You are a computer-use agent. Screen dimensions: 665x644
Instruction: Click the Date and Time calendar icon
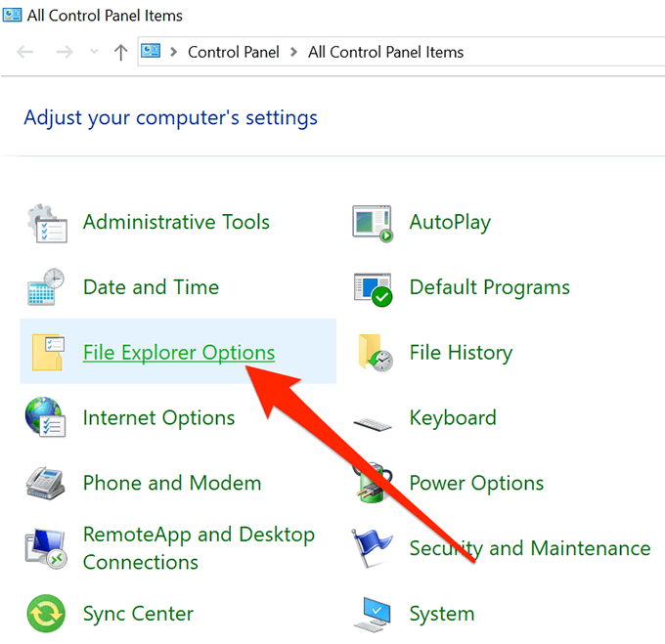pyautogui.click(x=46, y=288)
